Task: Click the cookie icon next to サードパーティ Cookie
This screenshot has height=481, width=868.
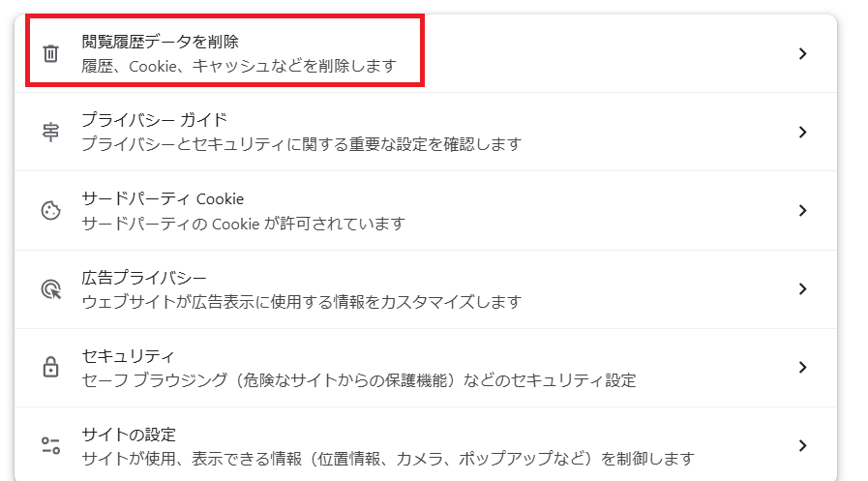Action: [x=51, y=210]
